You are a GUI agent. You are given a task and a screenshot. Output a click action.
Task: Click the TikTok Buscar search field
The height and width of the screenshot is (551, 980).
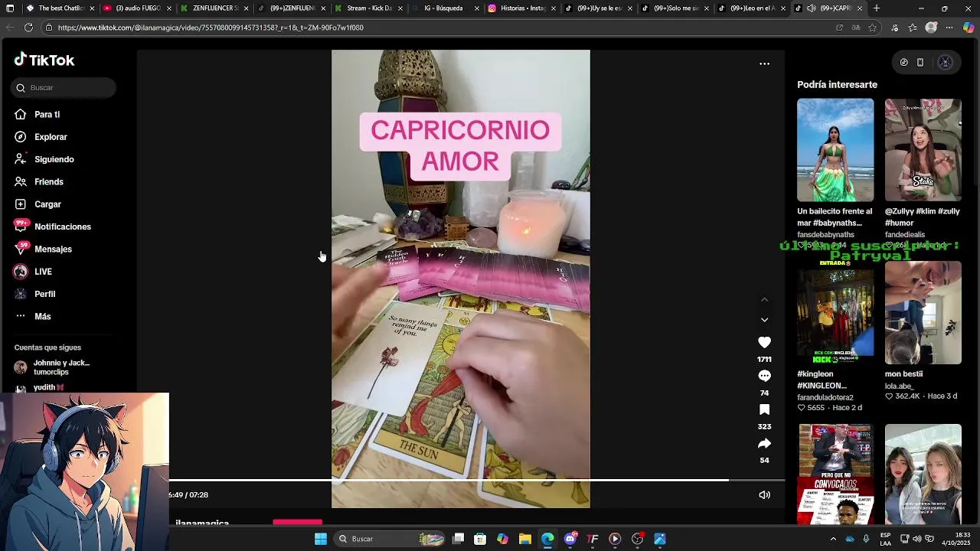(64, 88)
